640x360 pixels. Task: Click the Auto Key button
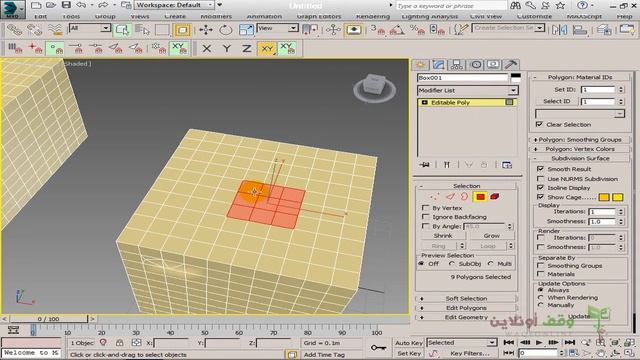tap(409, 343)
